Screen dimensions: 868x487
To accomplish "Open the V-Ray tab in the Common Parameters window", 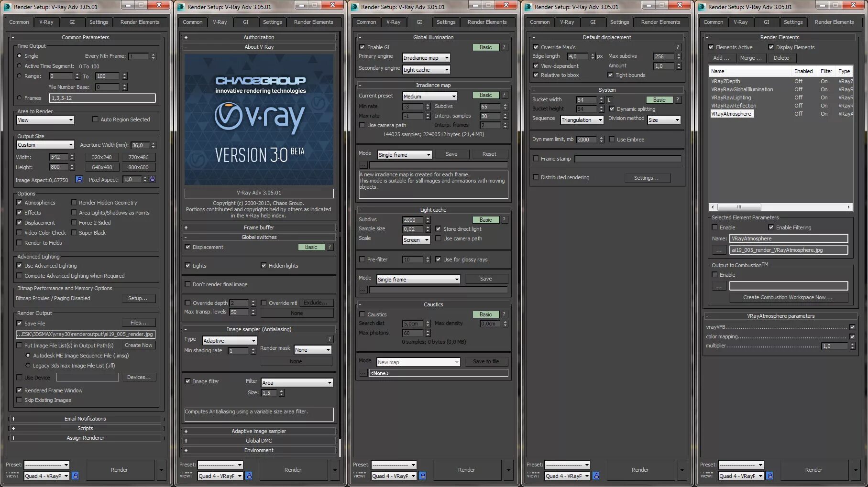I will pyautogui.click(x=46, y=22).
